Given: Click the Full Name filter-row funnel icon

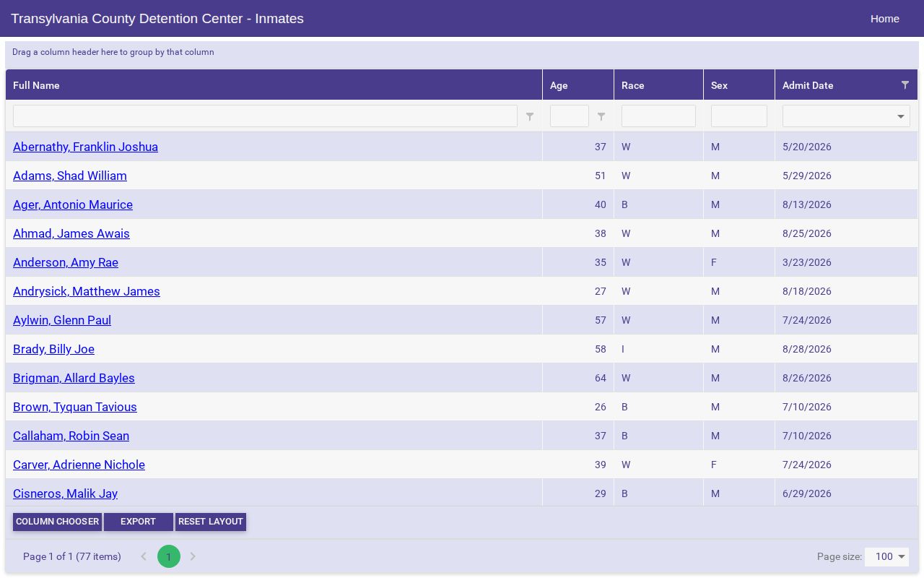Looking at the screenshot, I should pos(530,116).
